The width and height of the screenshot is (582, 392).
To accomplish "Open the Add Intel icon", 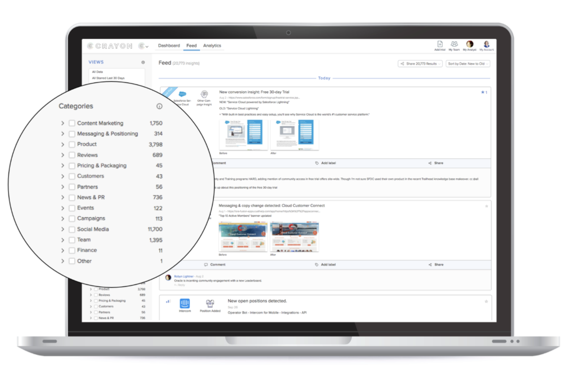I will pos(440,45).
